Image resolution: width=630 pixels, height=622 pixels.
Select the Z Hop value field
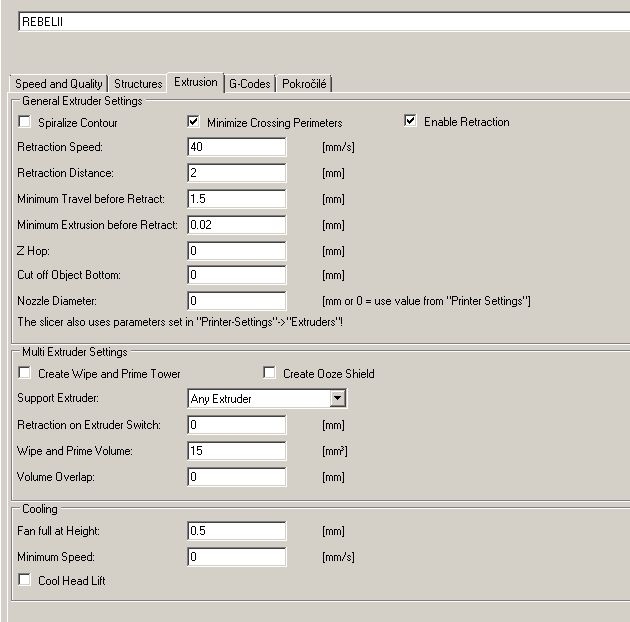[x=236, y=250]
